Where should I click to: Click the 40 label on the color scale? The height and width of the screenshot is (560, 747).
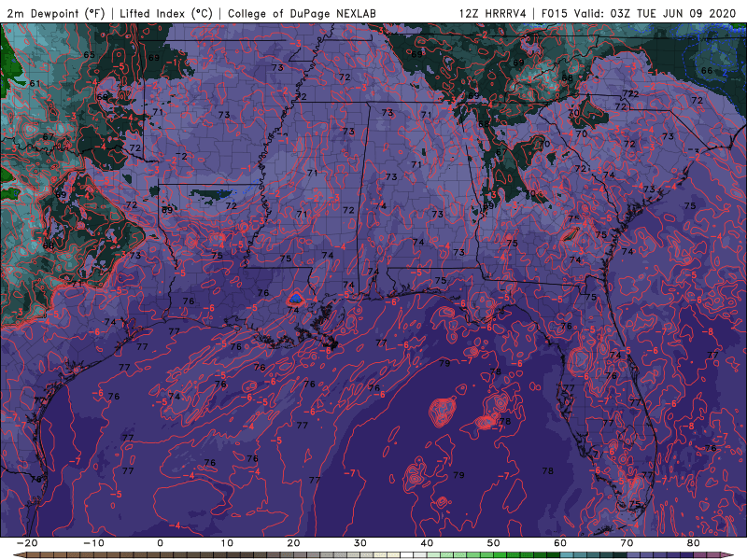pyautogui.click(x=427, y=543)
